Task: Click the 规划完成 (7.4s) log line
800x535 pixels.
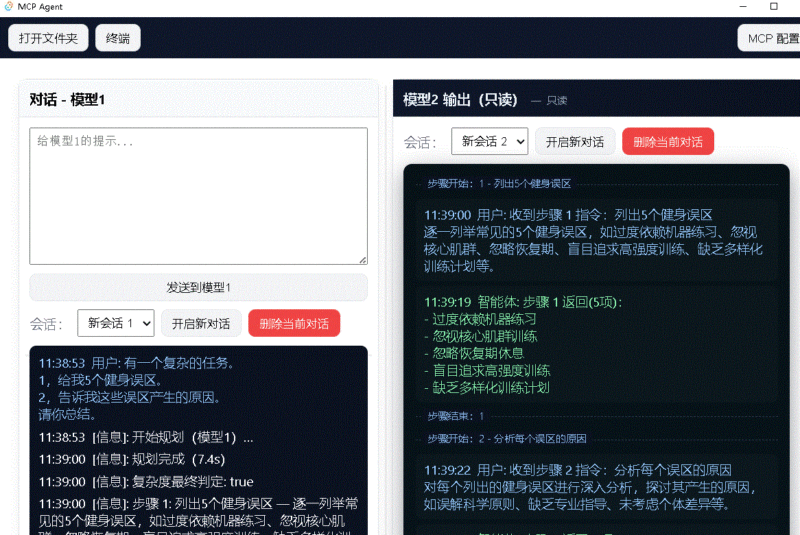Action: click(x=132, y=460)
